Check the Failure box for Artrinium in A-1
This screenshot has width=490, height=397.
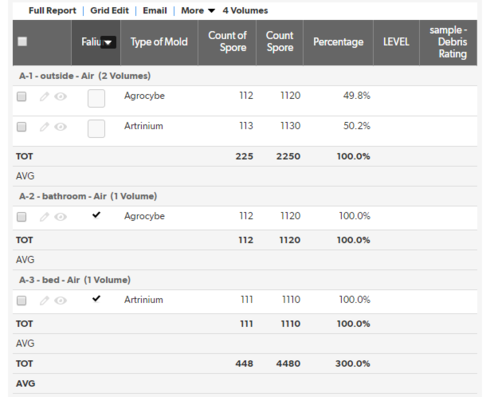pos(96,129)
